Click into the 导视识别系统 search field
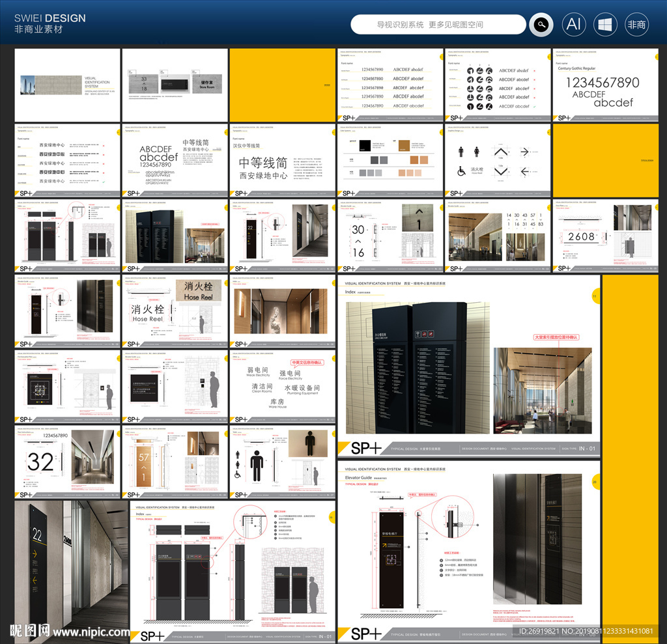The height and width of the screenshot is (644, 667). point(438,25)
